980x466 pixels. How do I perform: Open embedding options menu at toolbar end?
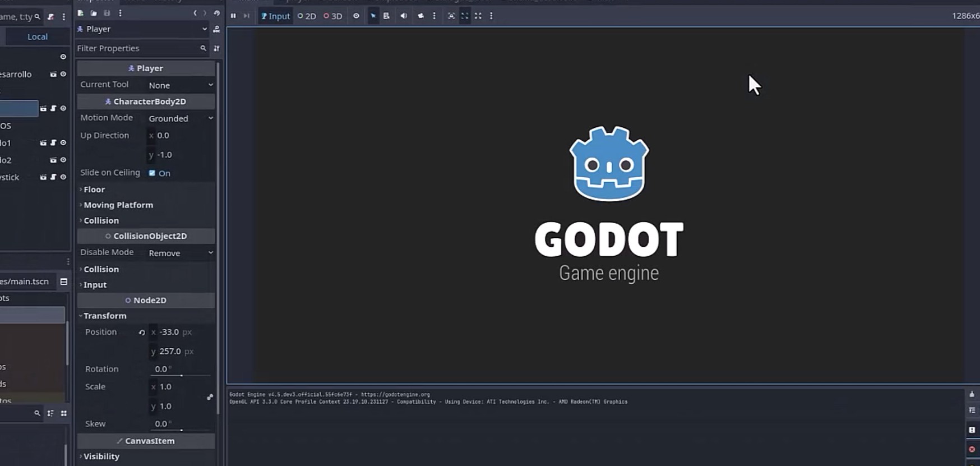point(491,16)
